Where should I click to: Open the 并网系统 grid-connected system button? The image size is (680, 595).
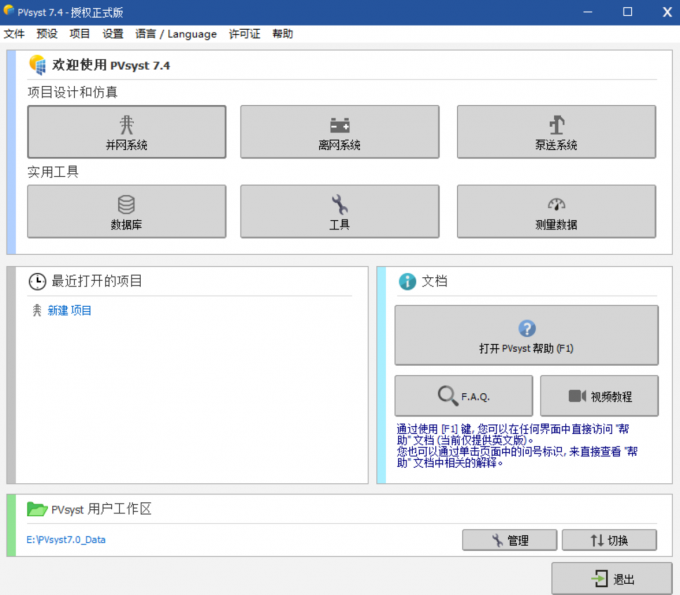point(127,132)
